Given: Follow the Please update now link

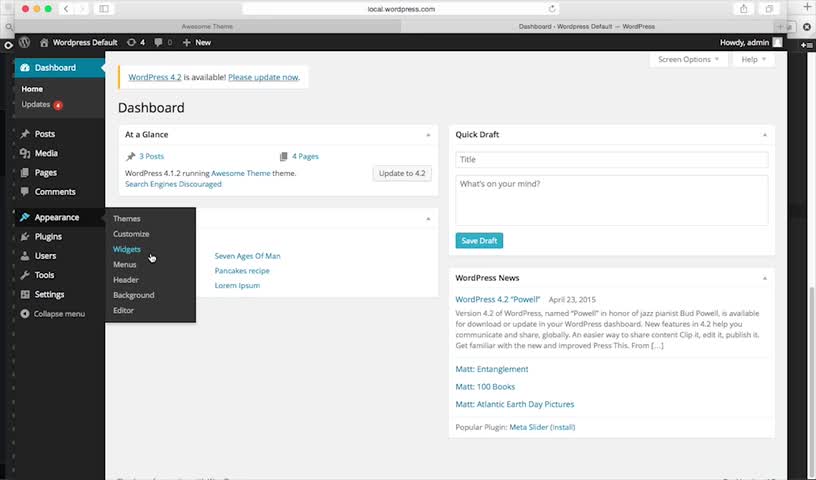Looking at the screenshot, I should (x=263, y=77).
